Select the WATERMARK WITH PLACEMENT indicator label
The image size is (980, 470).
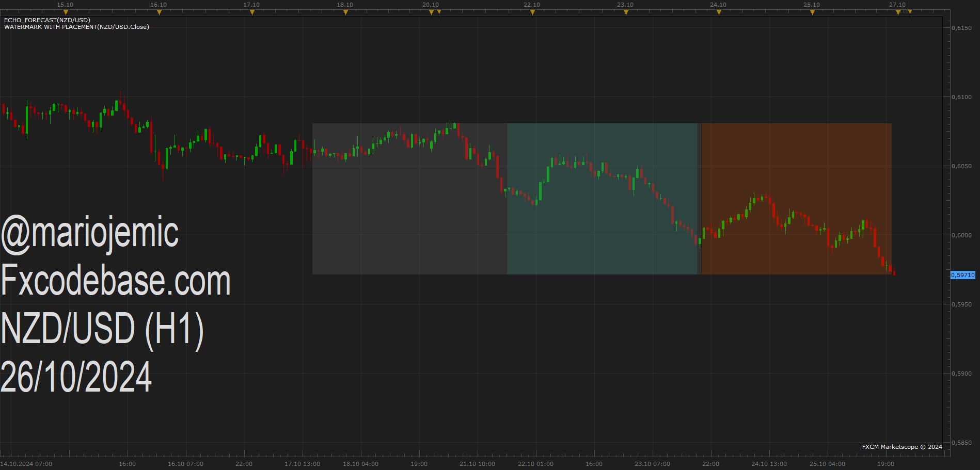76,27
